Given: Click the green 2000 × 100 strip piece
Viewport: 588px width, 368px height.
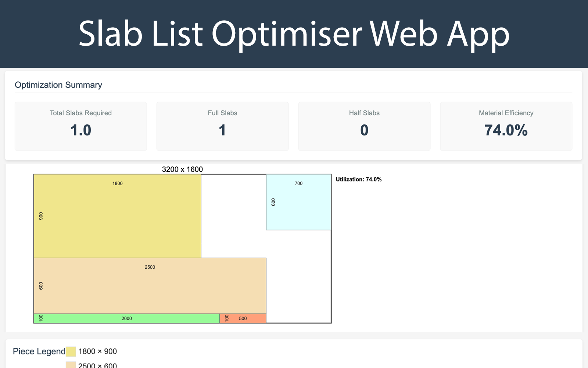Looking at the screenshot, I should coord(125,318).
